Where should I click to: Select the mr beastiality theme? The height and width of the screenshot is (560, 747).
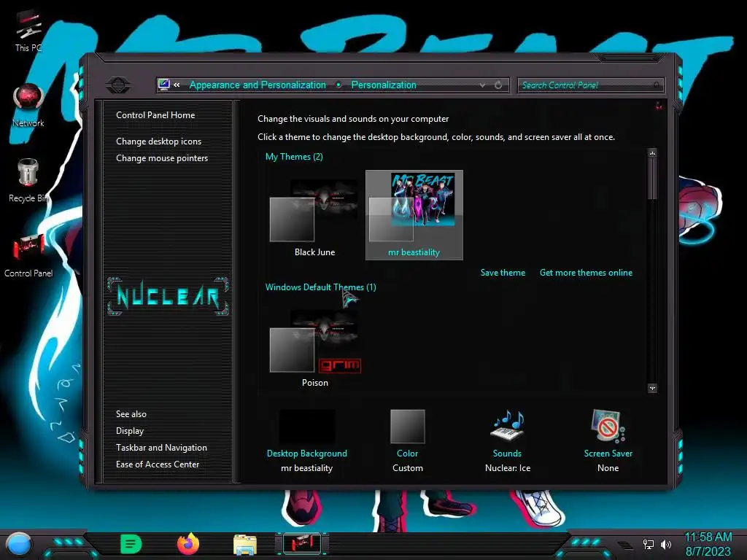click(414, 215)
